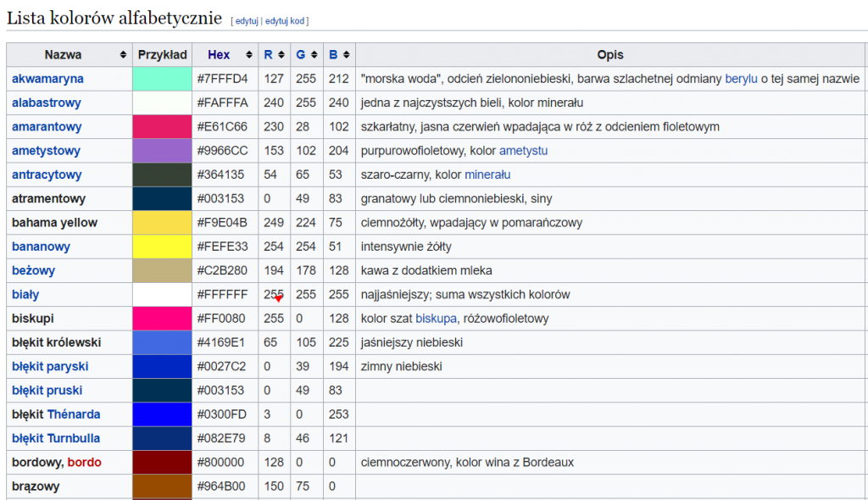Open the G column header link
The height and width of the screenshot is (500, 868).
pos(301,55)
